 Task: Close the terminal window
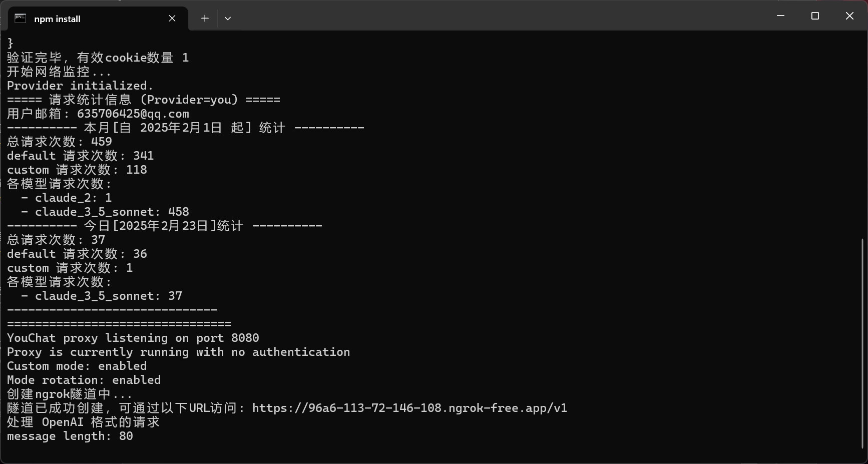coord(849,16)
